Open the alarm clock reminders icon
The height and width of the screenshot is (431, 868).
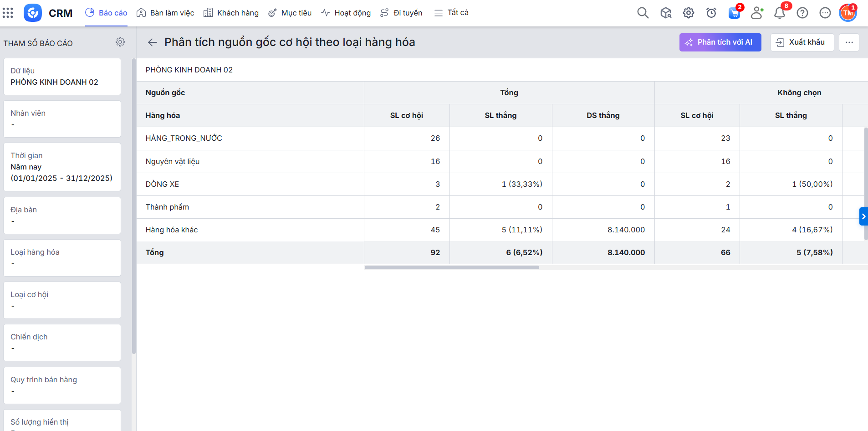[x=711, y=13]
